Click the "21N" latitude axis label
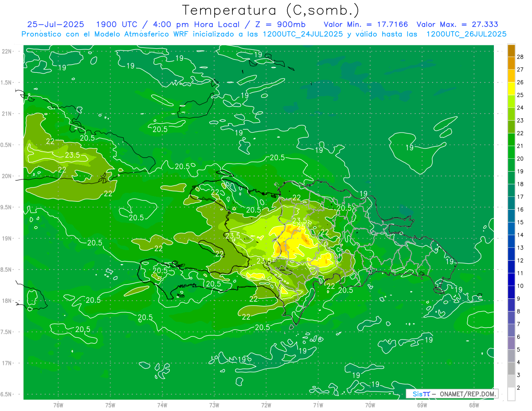532x411 pixels. point(7,114)
